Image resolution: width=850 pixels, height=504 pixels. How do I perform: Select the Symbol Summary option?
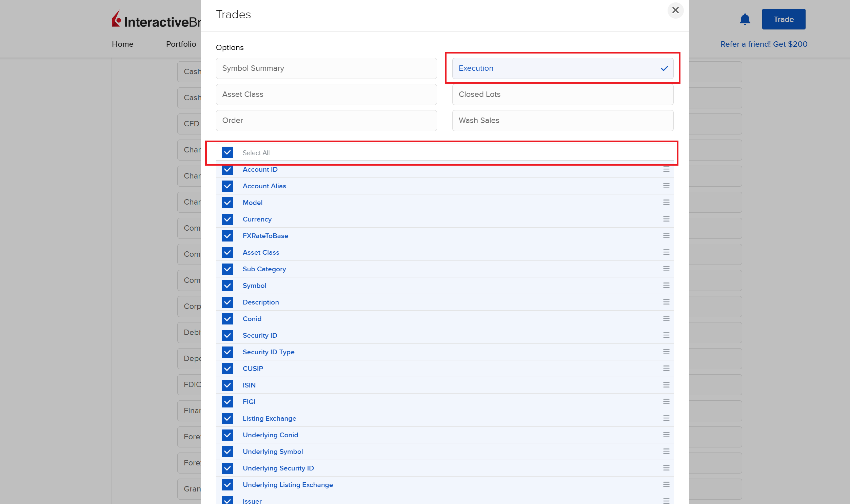(326, 68)
